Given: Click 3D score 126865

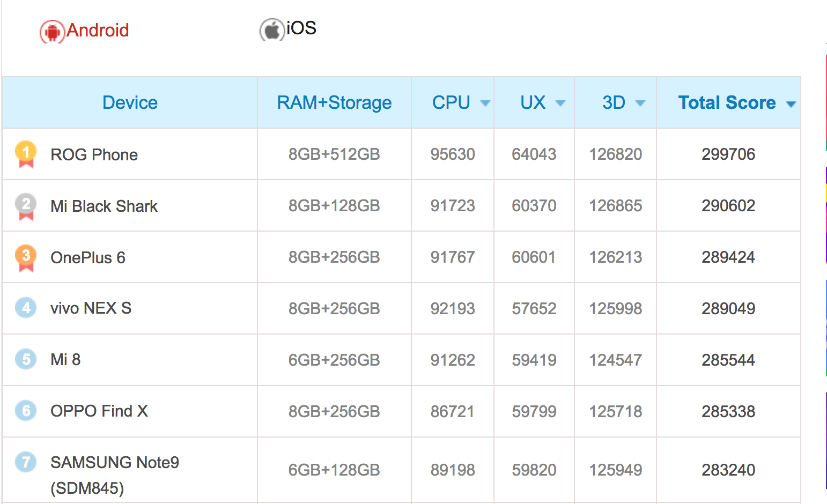Looking at the screenshot, I should point(616,206).
